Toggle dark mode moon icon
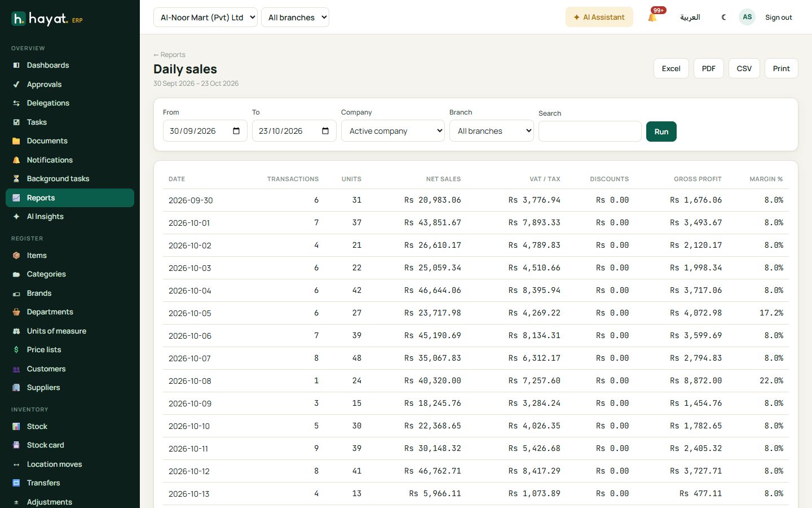 click(x=723, y=17)
